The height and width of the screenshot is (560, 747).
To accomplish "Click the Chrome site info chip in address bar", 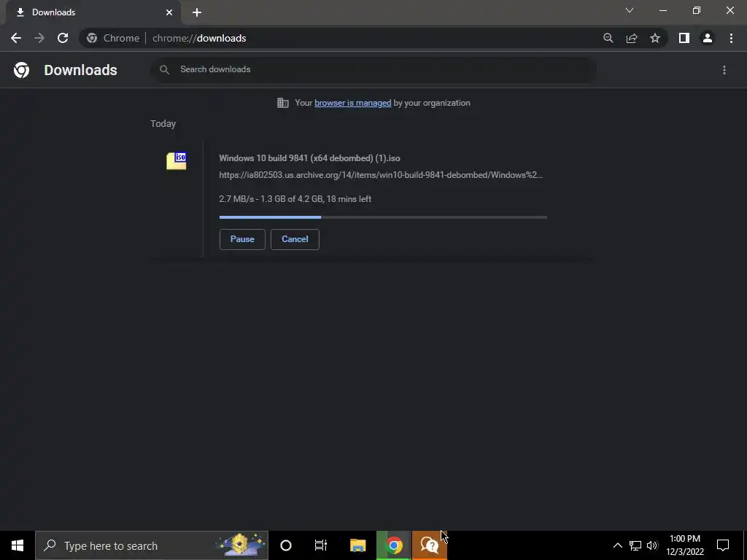I will tap(113, 38).
